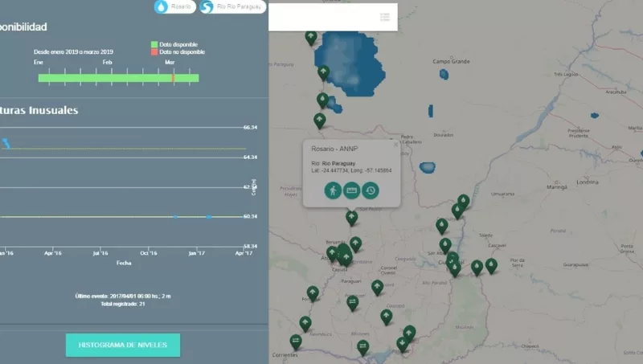Click the arrows marker near Paraguarí
The image size is (643, 364).
click(x=352, y=302)
